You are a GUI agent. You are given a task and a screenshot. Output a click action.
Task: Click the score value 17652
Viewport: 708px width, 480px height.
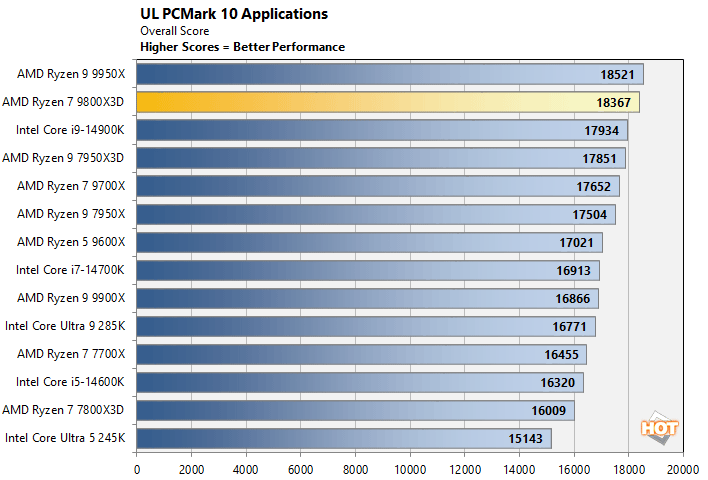[593, 187]
